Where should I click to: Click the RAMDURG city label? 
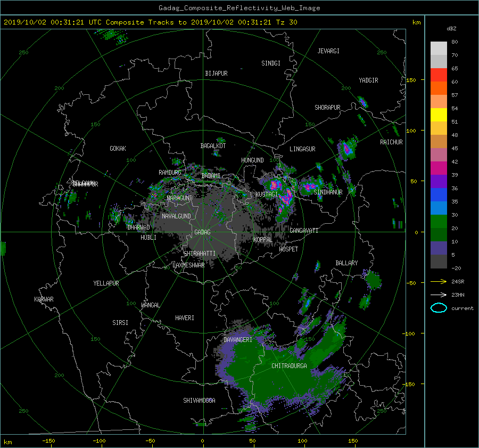click(x=170, y=173)
